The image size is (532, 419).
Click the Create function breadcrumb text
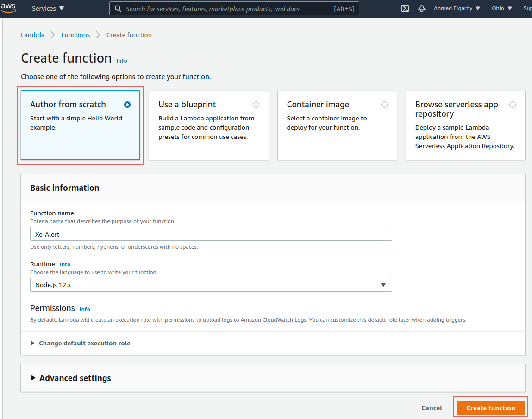[129, 35]
